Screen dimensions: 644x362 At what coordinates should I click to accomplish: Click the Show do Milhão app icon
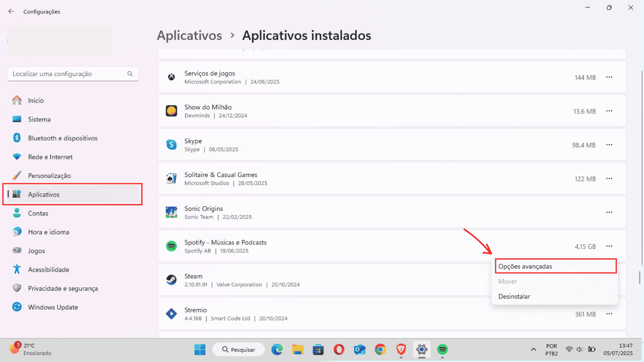pyautogui.click(x=171, y=111)
